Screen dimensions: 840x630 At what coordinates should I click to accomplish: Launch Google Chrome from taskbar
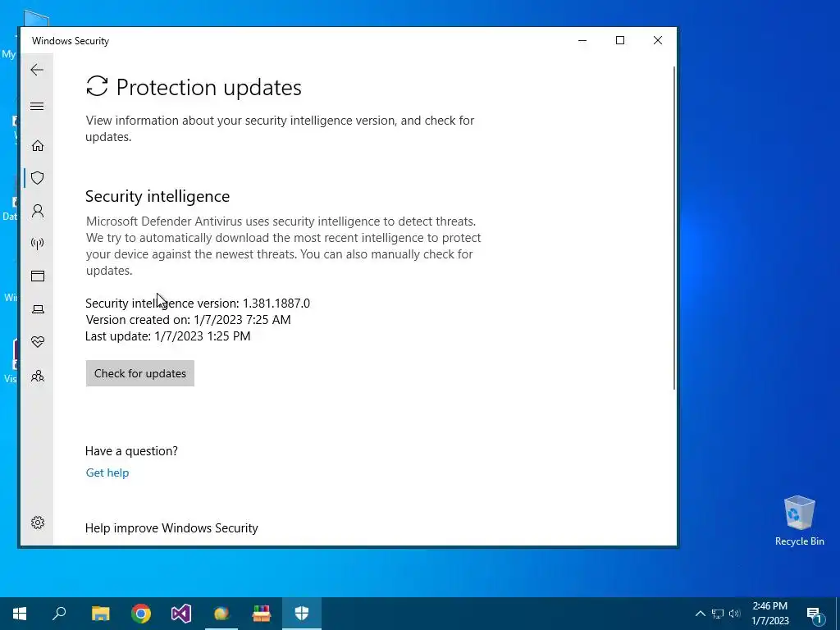coord(141,614)
